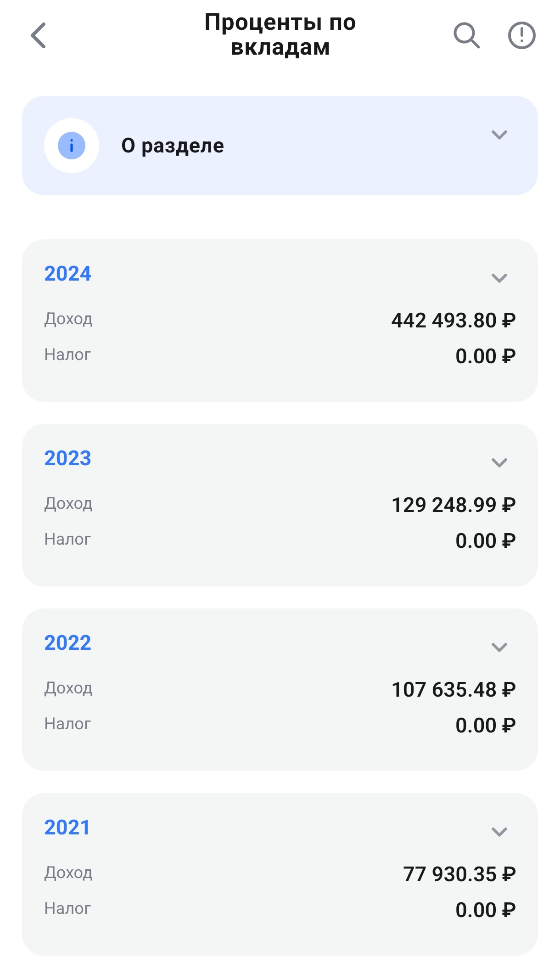Tap the 77 930.35 ₽ income amount

point(459,874)
